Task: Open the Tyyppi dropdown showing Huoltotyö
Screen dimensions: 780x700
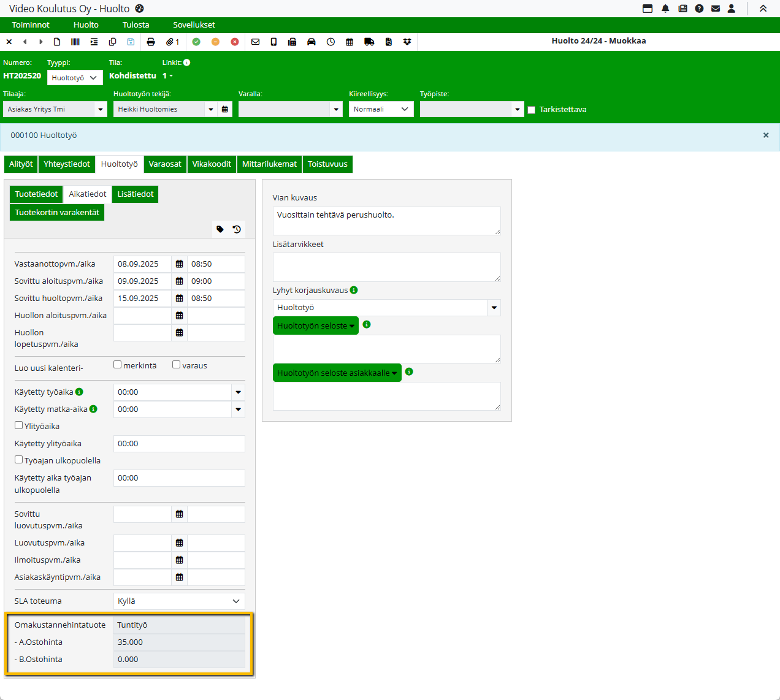Action: point(75,78)
